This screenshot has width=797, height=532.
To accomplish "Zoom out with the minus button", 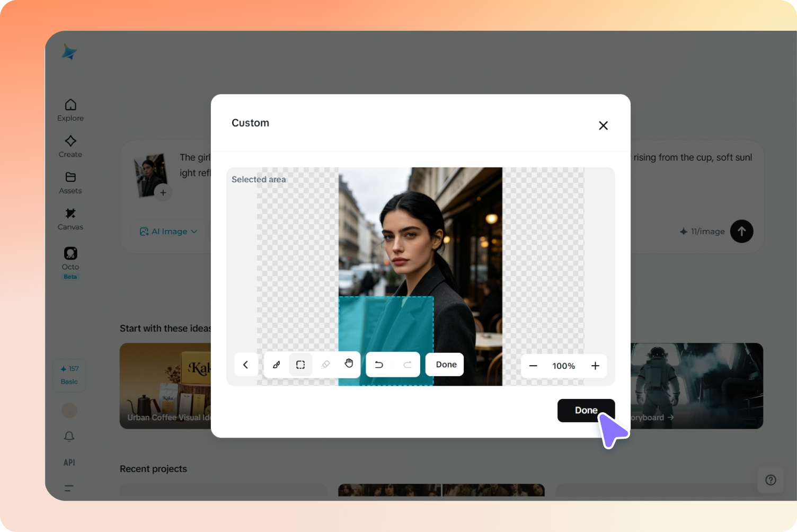I will pos(533,366).
